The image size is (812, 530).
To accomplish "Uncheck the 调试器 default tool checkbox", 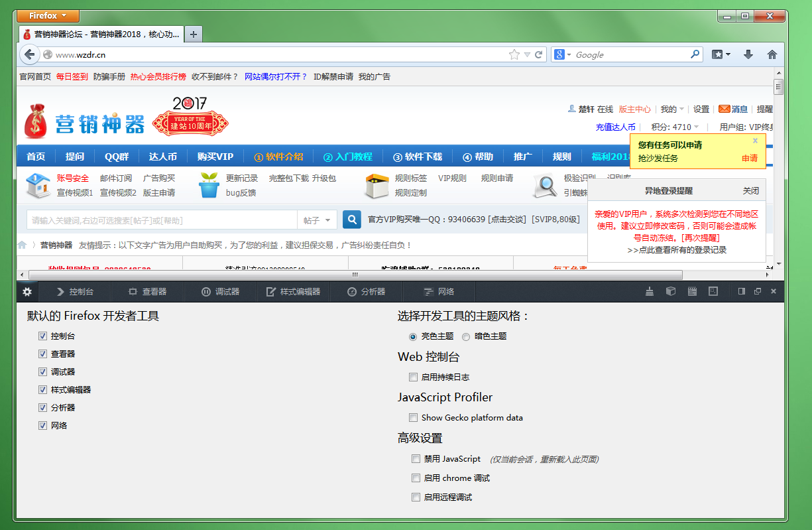I will click(x=43, y=372).
